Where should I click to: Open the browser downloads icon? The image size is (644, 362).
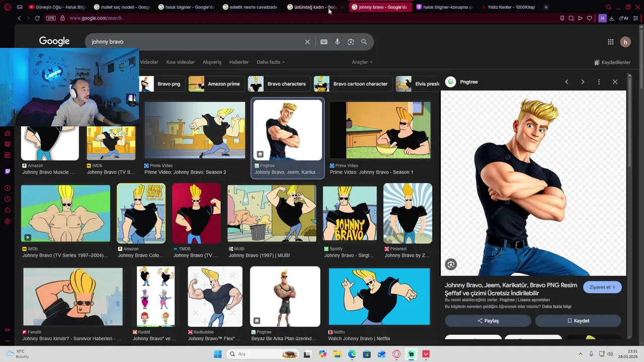point(611,18)
